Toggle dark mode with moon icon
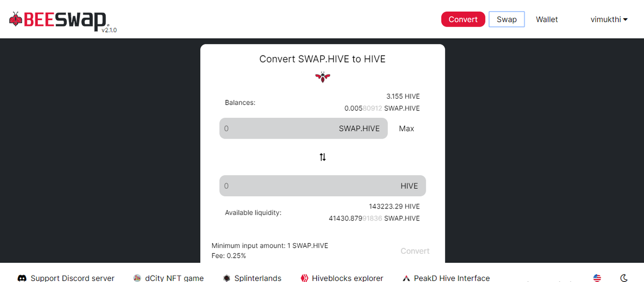Screen dimensions: 644x282 coord(624,278)
